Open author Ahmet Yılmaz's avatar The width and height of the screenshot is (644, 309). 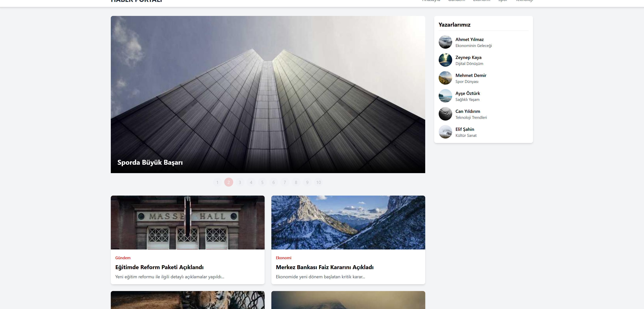445,42
